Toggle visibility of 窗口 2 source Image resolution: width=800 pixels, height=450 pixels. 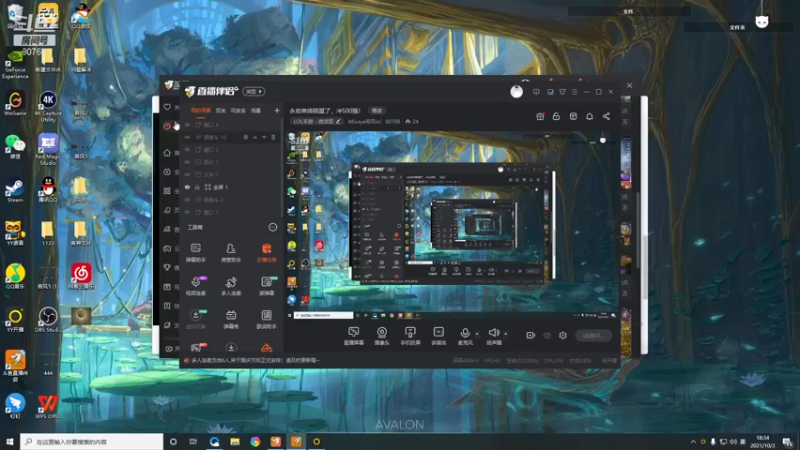coord(188,212)
